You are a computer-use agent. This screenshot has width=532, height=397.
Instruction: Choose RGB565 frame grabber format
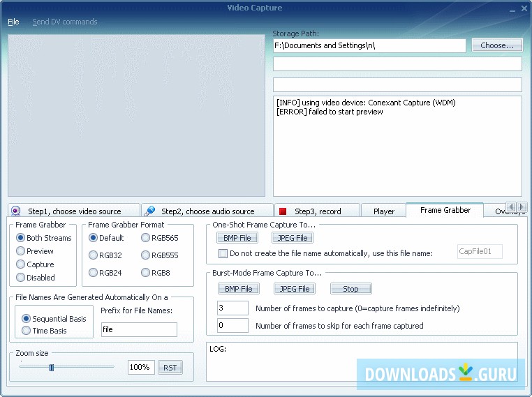(159, 238)
